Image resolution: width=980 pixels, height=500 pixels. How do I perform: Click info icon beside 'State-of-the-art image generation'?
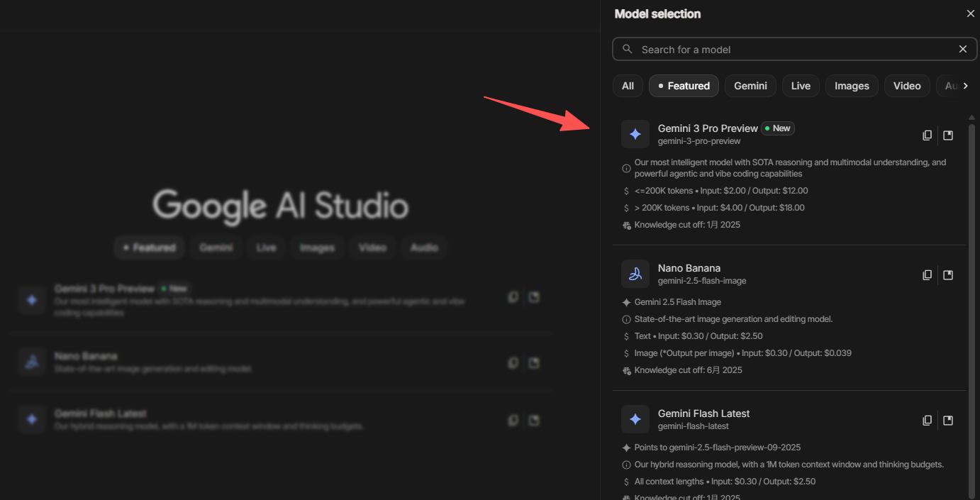click(x=626, y=319)
